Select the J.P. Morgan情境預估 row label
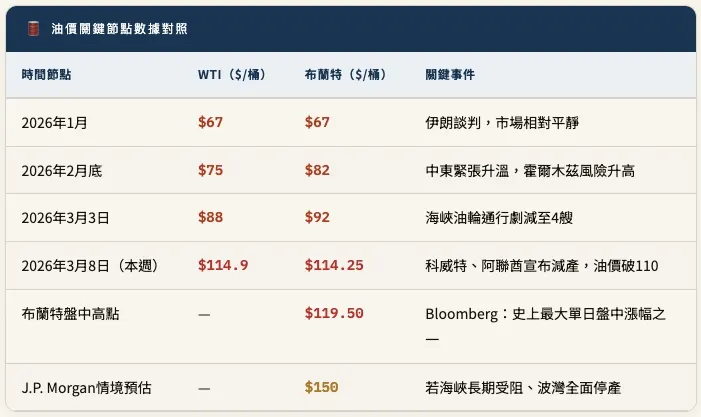The width and height of the screenshot is (701, 417). [84, 387]
